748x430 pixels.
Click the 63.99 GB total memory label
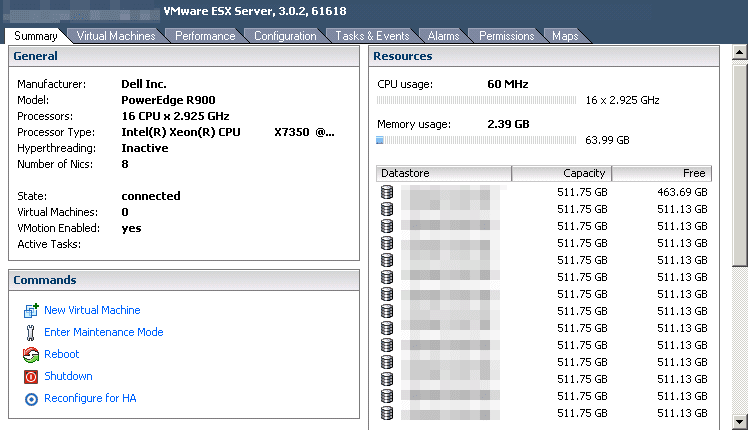[x=607, y=140]
